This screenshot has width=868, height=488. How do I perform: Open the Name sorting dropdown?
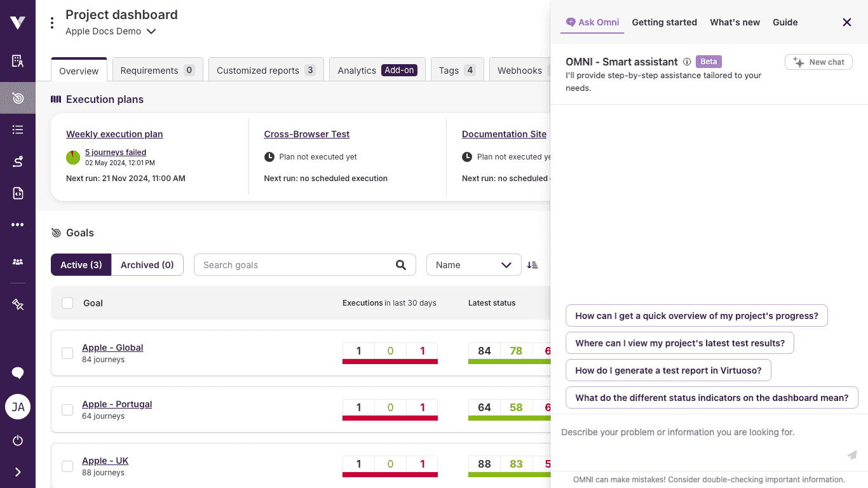point(473,264)
